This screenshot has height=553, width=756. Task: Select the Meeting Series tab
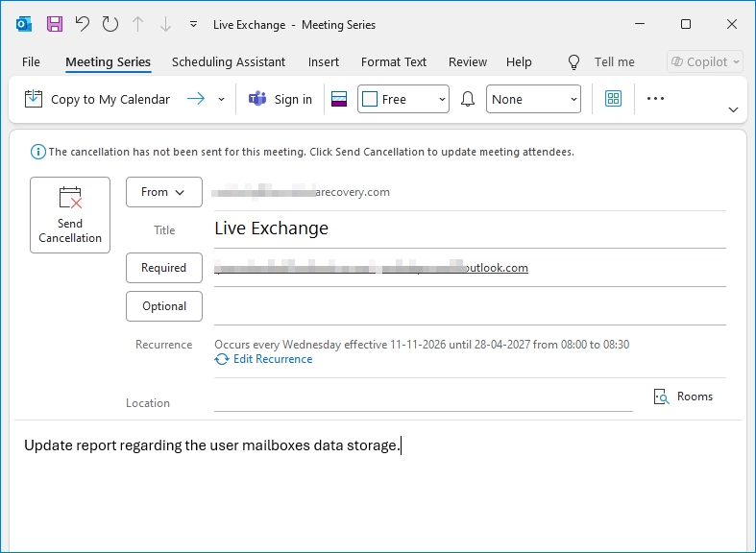(x=108, y=61)
